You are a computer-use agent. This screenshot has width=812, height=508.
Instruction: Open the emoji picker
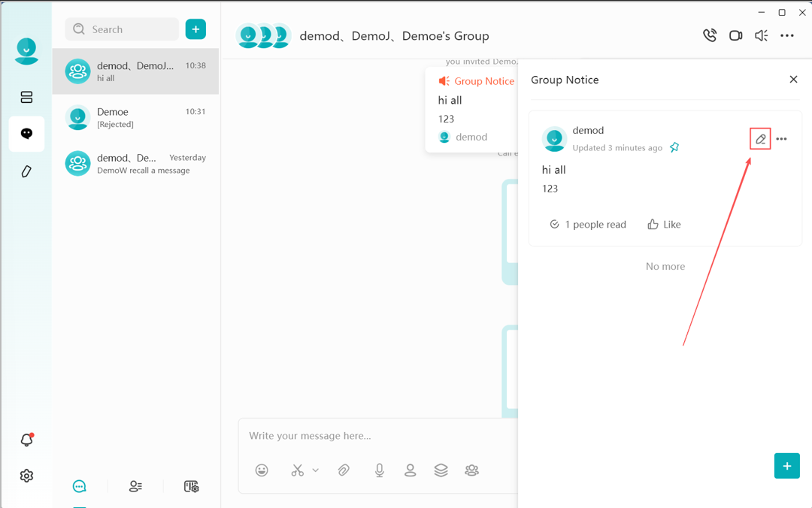262,470
